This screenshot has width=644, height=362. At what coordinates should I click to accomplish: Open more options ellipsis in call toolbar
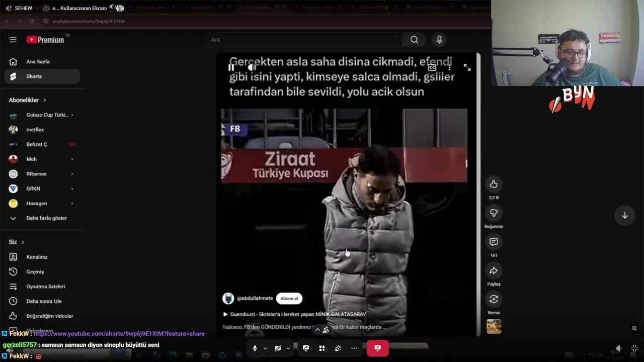click(x=354, y=348)
